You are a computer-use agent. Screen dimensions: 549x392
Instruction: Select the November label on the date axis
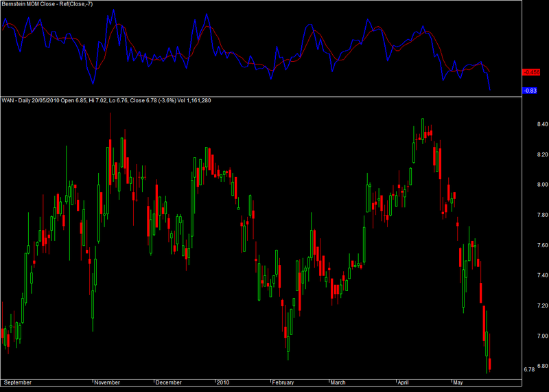(x=107, y=382)
